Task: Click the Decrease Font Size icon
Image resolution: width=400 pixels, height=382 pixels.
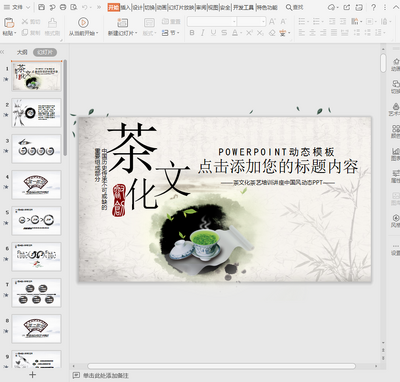Action: (283, 22)
